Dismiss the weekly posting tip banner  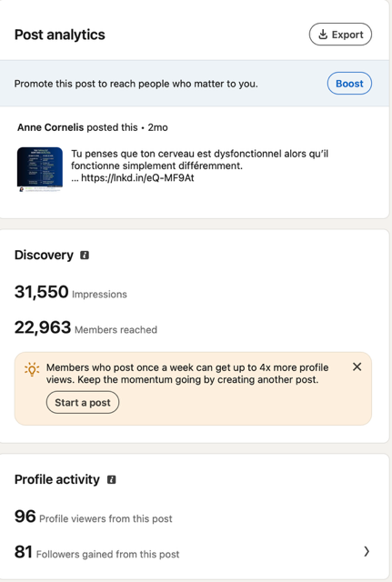(x=357, y=366)
